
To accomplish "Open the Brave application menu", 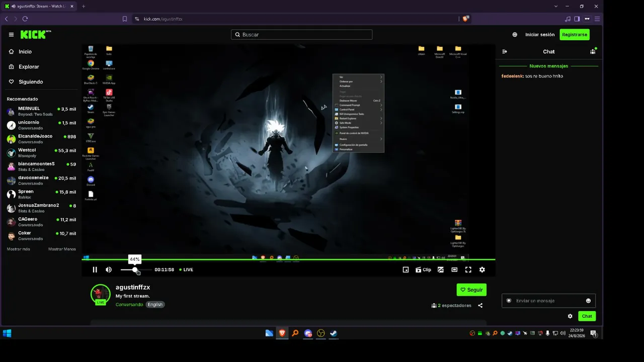I will pyautogui.click(x=597, y=19).
